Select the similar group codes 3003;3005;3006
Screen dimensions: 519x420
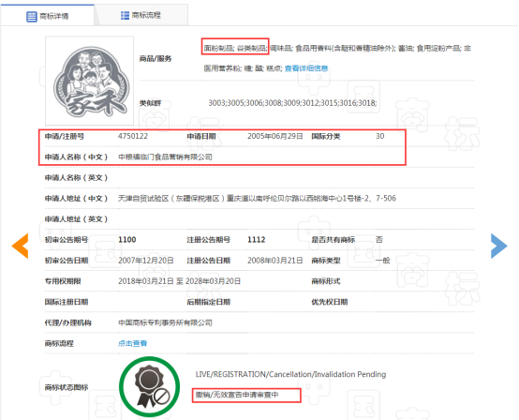(x=292, y=103)
